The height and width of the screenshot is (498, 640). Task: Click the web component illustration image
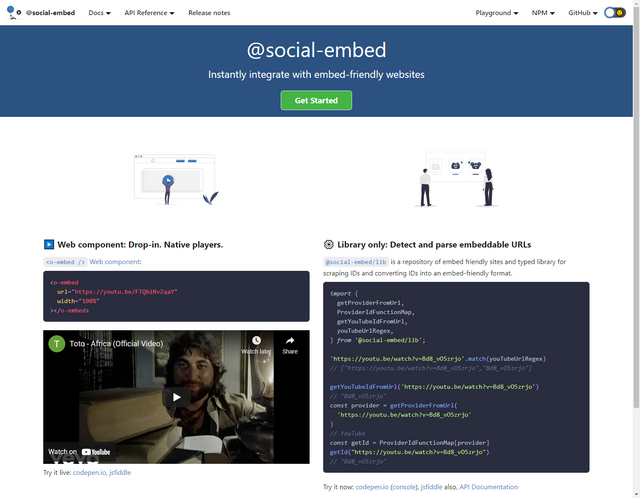176,179
